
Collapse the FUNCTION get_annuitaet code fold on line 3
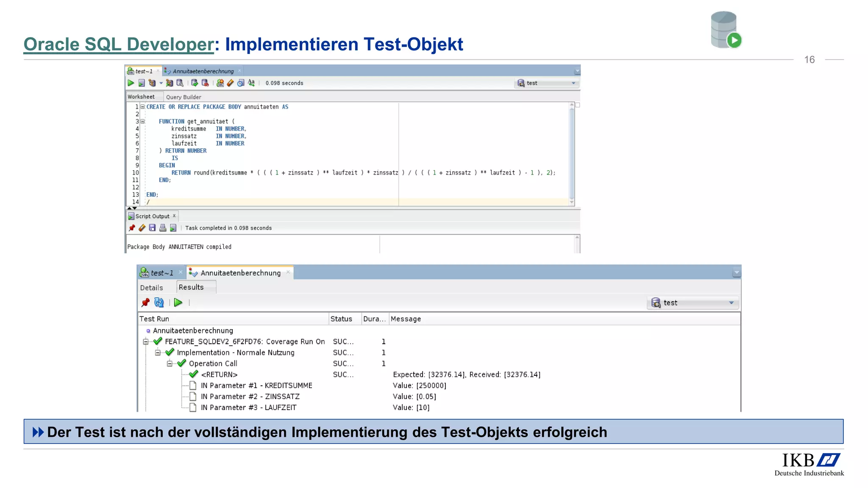pyautogui.click(x=143, y=122)
